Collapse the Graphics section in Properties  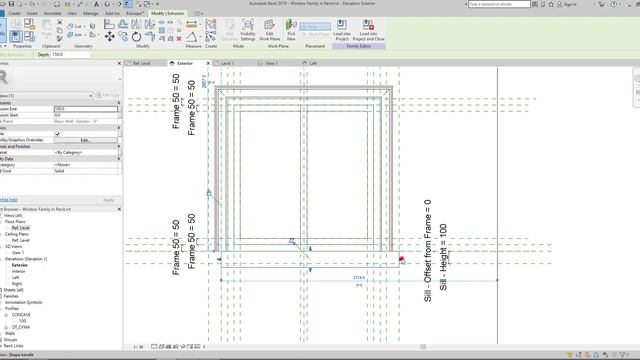click(119, 128)
